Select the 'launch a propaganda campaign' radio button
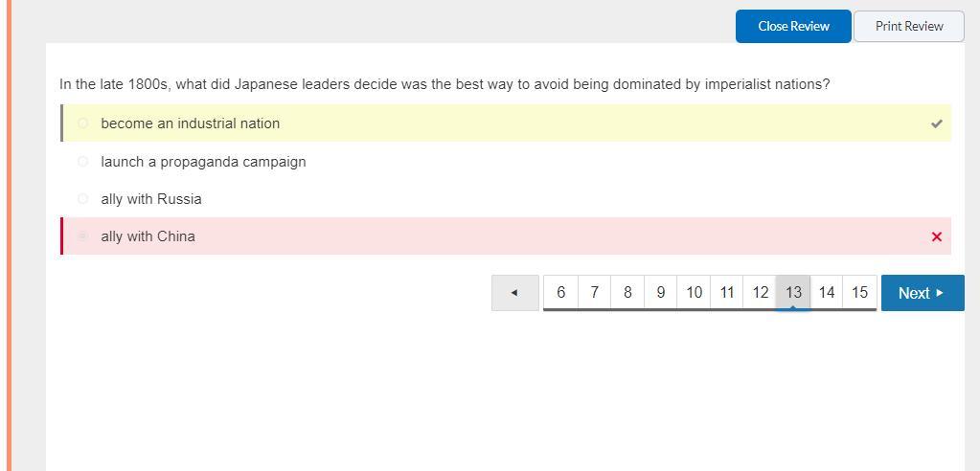 pos(82,162)
